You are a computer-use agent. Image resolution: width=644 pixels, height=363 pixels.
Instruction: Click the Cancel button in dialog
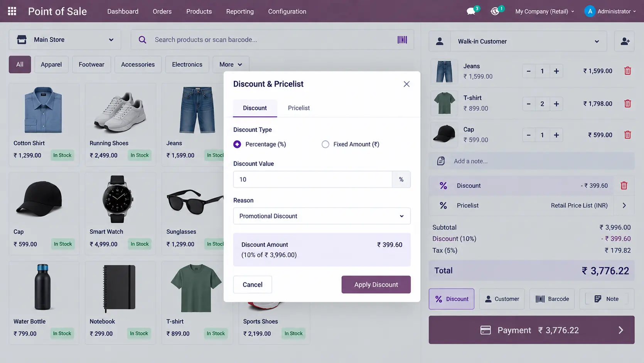point(253,284)
